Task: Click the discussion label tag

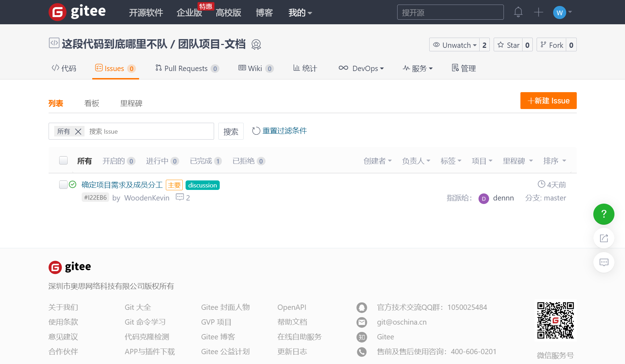Action: click(x=202, y=185)
